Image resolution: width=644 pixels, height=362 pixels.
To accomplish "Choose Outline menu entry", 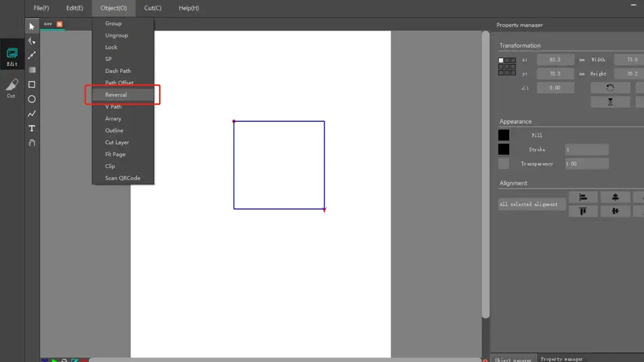I will tap(123, 130).
